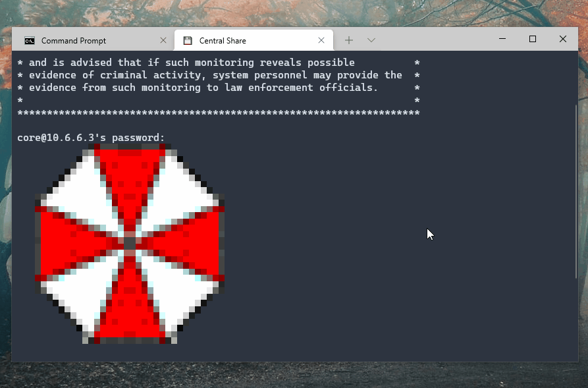Click the red and white umbrella logo image
This screenshot has width=588, height=388.
point(130,244)
